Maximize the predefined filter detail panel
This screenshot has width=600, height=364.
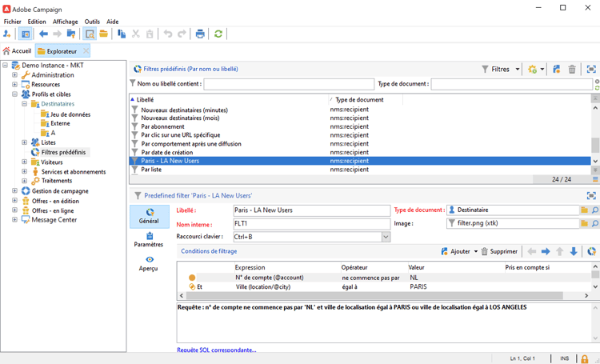pyautogui.click(x=591, y=195)
